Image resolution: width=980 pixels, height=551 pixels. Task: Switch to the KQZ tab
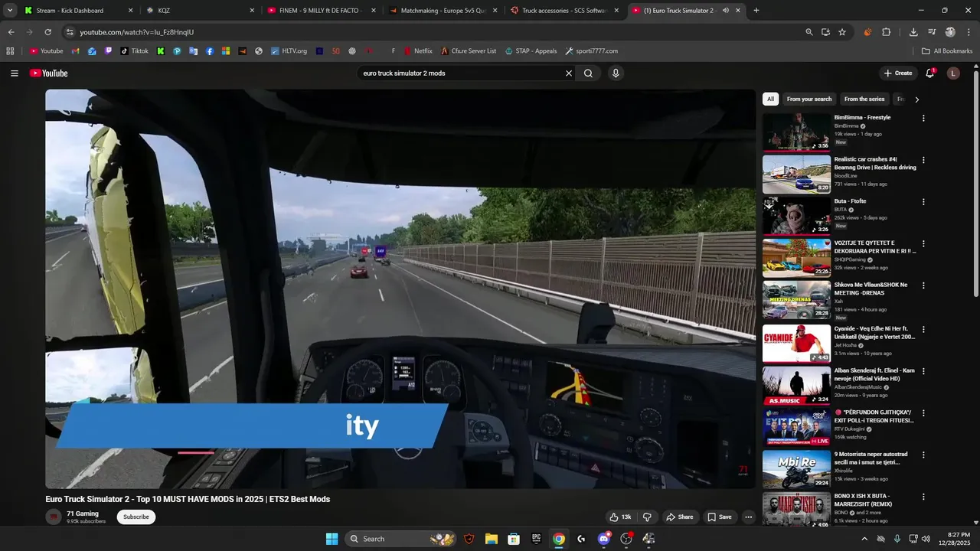[200, 11]
